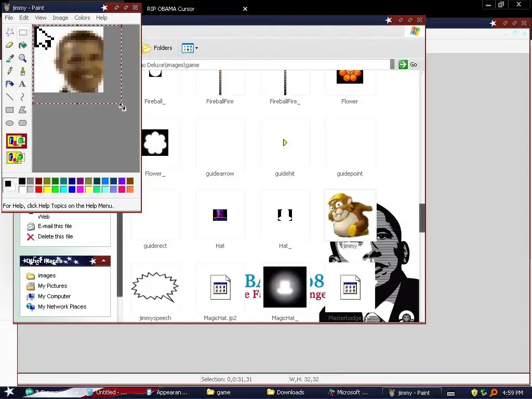Click the Start star button on taskbar
Image resolution: width=532 pixels, height=399 pixels.
point(9,392)
